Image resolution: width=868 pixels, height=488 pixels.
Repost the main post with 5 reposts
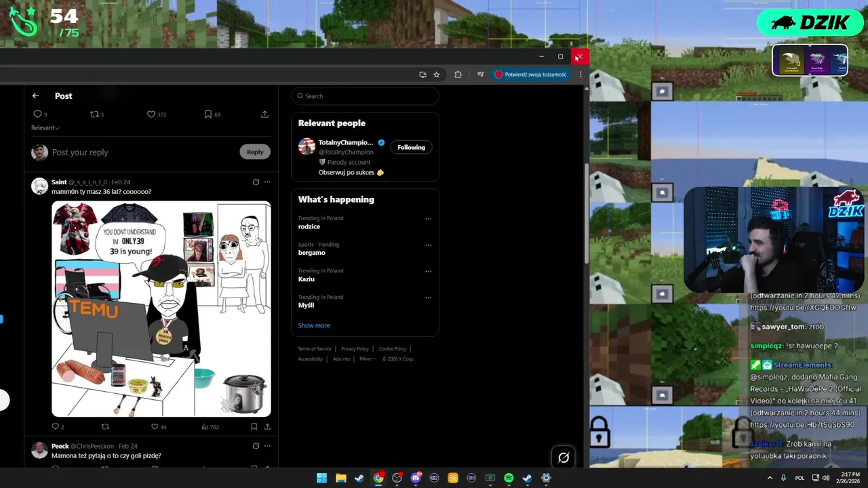pos(94,115)
